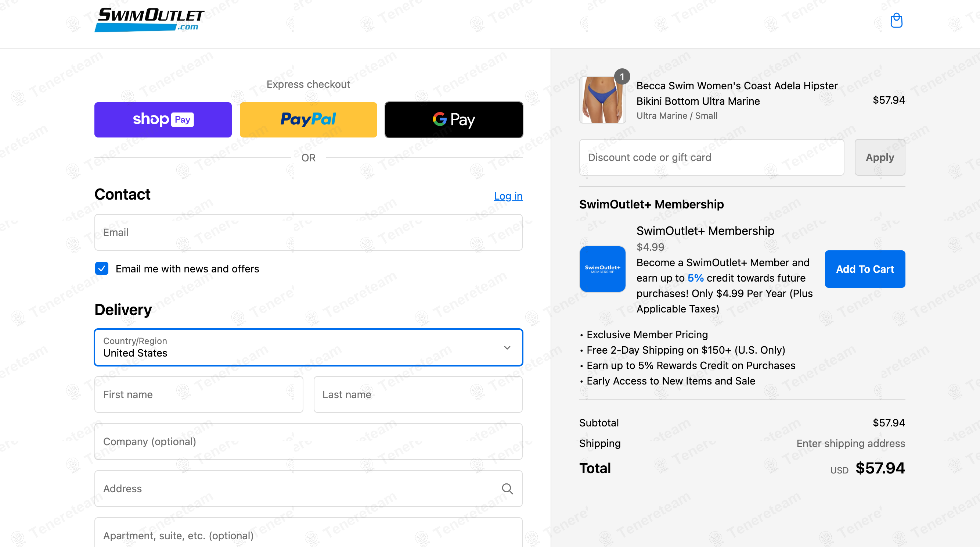Screen dimensions: 980x547
Task: Focus the Address input field
Action: [x=308, y=489]
